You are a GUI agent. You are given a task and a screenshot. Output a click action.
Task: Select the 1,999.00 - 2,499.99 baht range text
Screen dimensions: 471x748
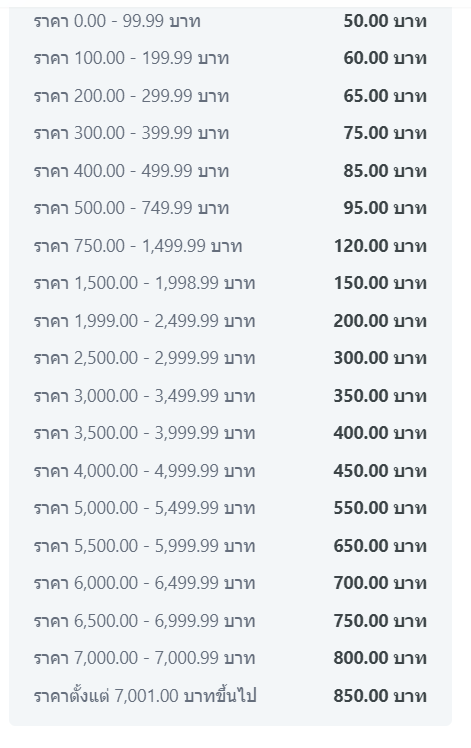(x=145, y=321)
